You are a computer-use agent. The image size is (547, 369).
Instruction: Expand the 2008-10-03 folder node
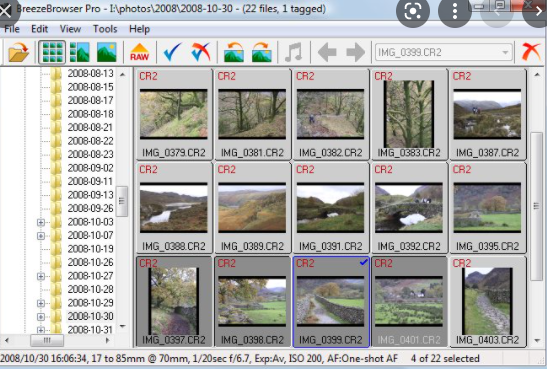click(x=41, y=222)
